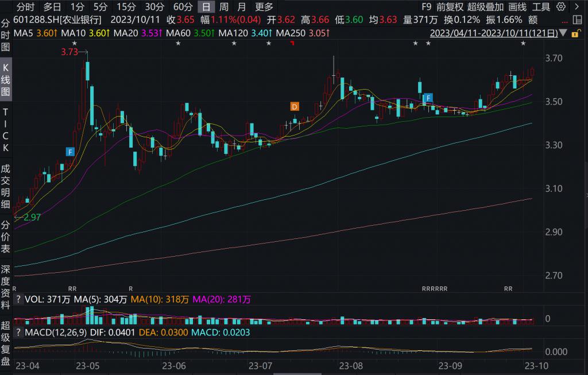Click the 换0.12% turnover field

[462, 20]
